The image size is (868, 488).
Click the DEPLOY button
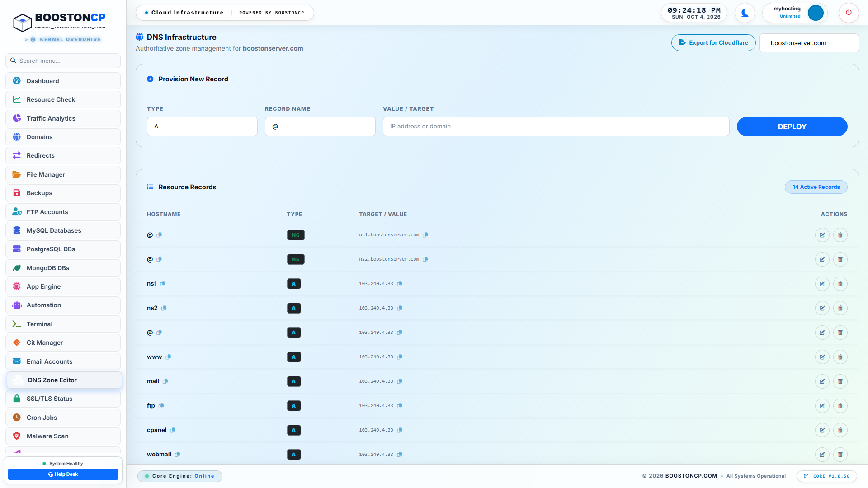[792, 127]
